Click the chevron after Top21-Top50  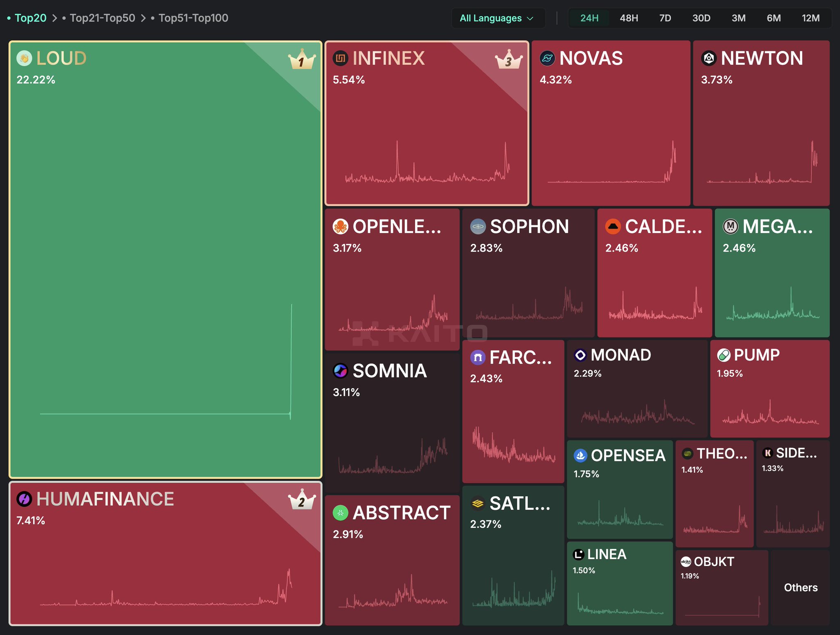(x=143, y=18)
